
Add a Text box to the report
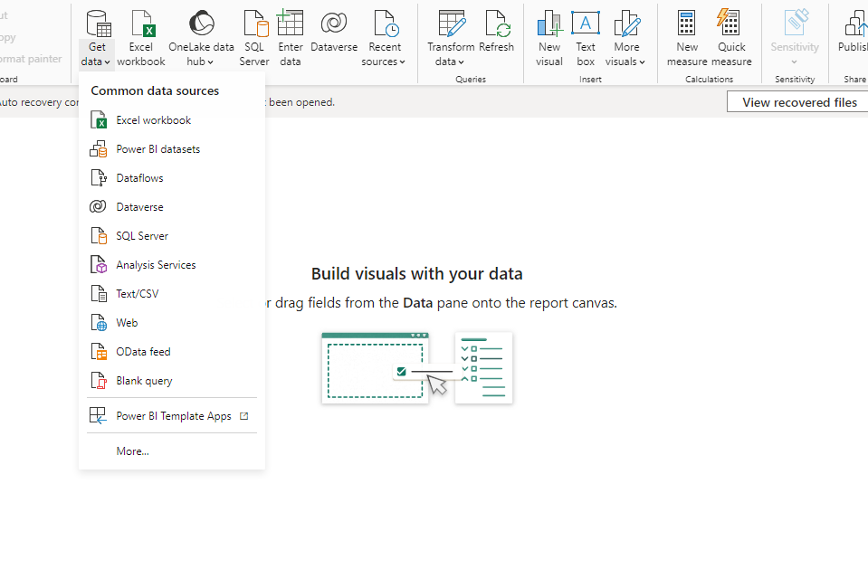pos(586,24)
